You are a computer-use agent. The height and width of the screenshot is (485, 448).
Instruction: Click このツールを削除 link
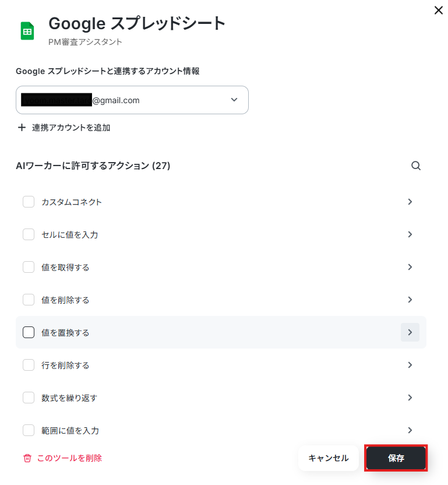[x=69, y=458]
